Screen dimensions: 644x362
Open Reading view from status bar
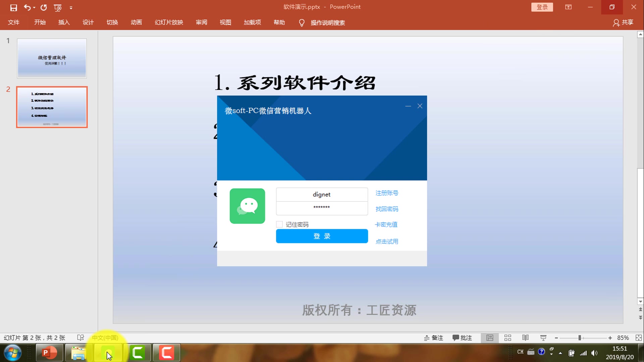point(526,338)
